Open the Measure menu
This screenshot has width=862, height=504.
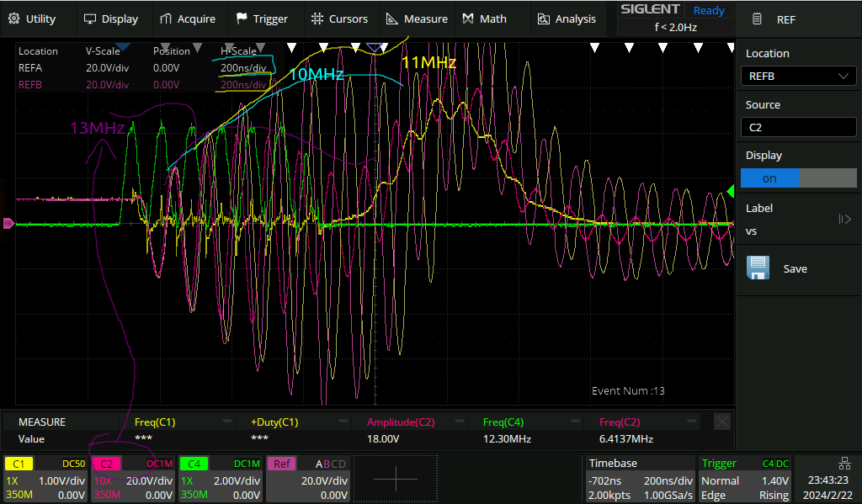417,19
